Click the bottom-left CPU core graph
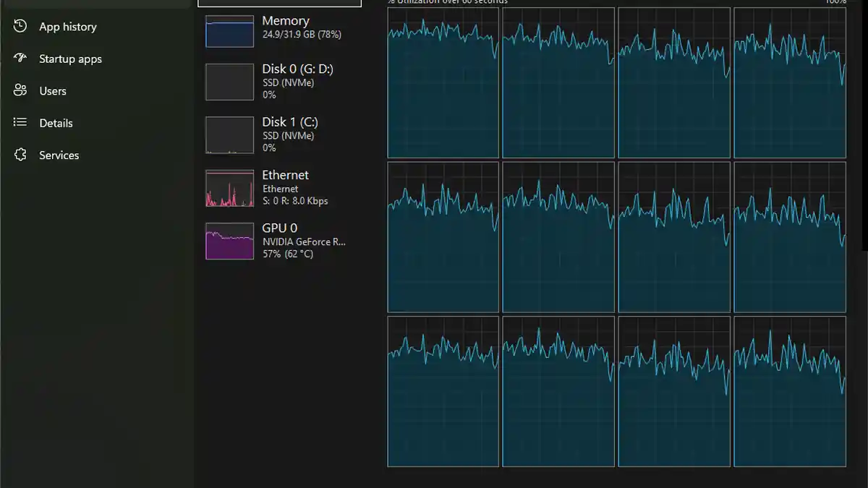Viewport: 868px width, 488px height. (x=443, y=391)
